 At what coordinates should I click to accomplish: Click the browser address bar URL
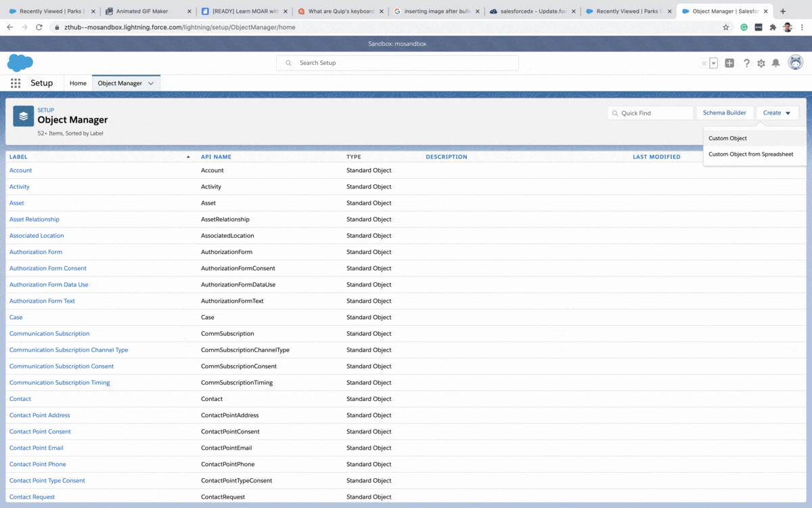click(180, 27)
